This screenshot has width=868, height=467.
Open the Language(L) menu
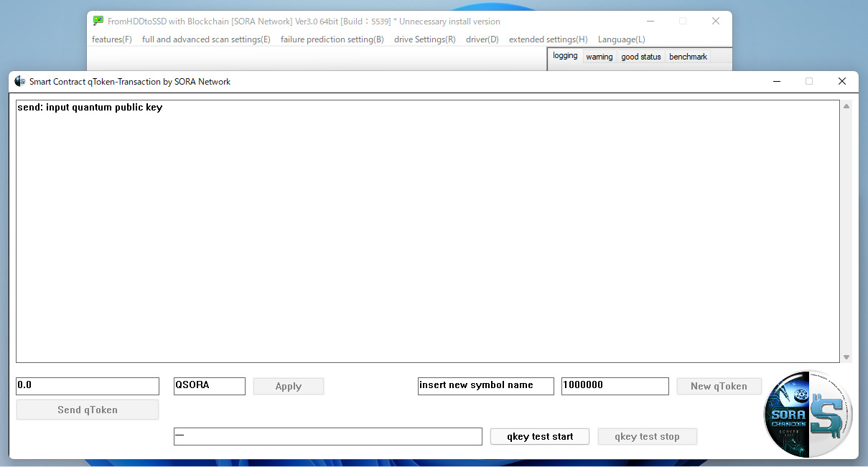coord(622,39)
